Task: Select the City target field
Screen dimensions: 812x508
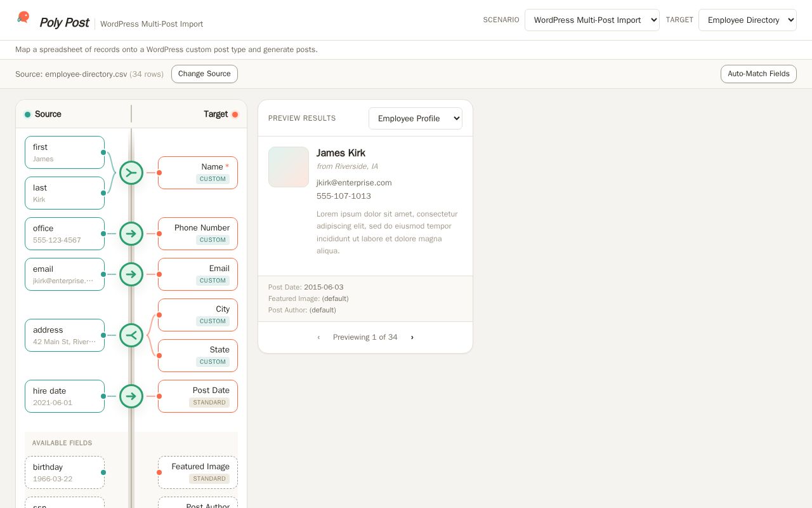Action: (x=198, y=315)
